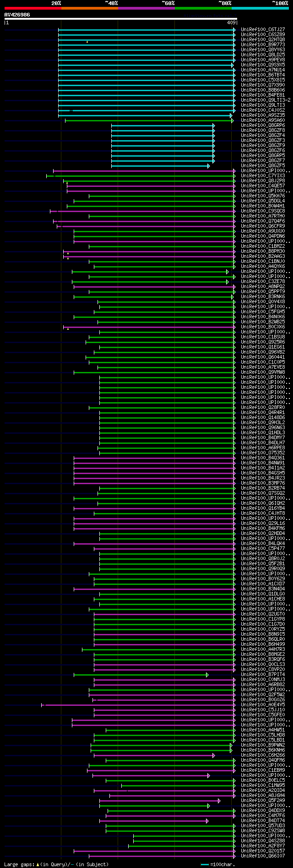Open hit UniRef100_C6TJ27
The image size is (293, 868).
click(x=263, y=29)
